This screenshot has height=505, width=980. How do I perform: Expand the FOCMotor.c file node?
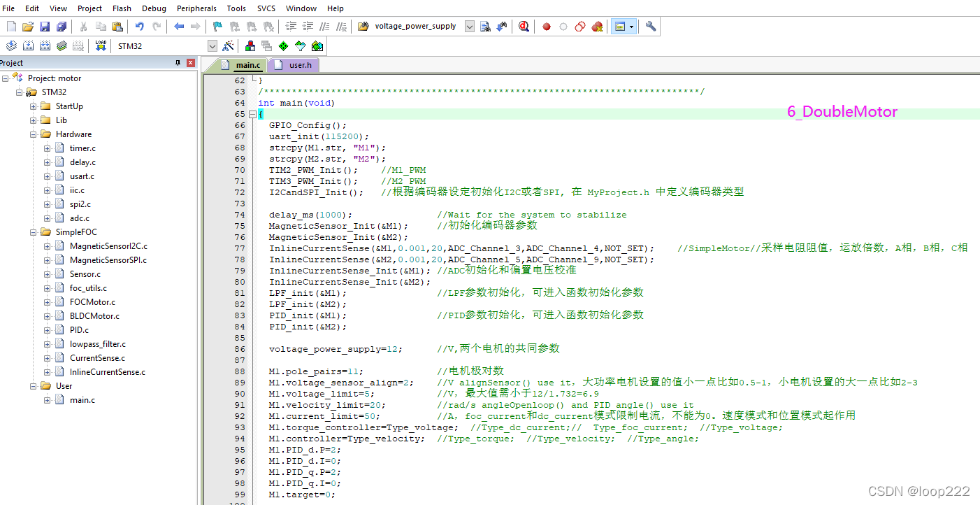48,302
